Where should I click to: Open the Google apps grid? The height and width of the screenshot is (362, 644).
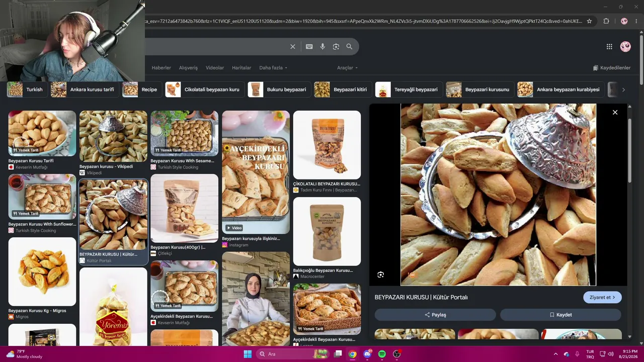(x=609, y=47)
